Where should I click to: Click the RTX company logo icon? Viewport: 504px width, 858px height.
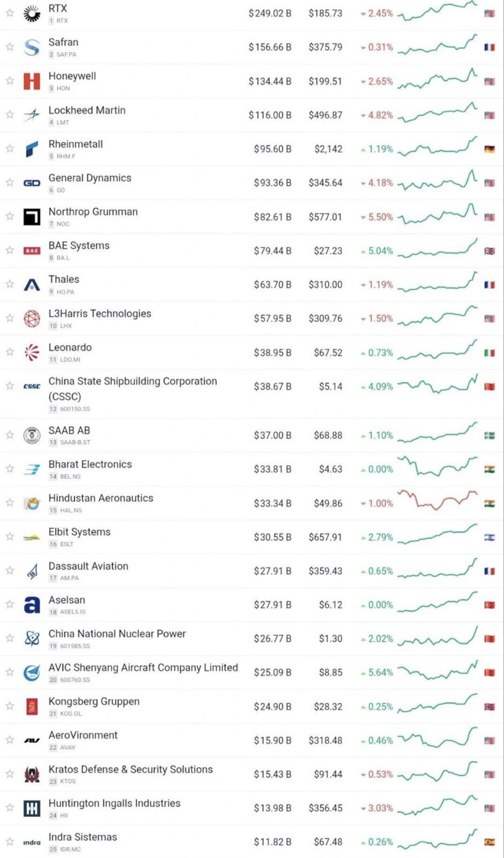[31, 13]
